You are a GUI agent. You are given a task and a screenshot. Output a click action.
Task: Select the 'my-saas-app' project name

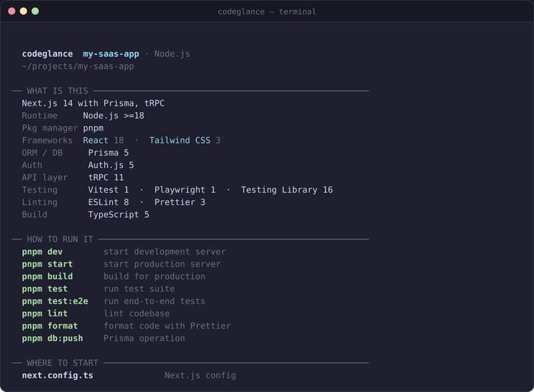111,54
